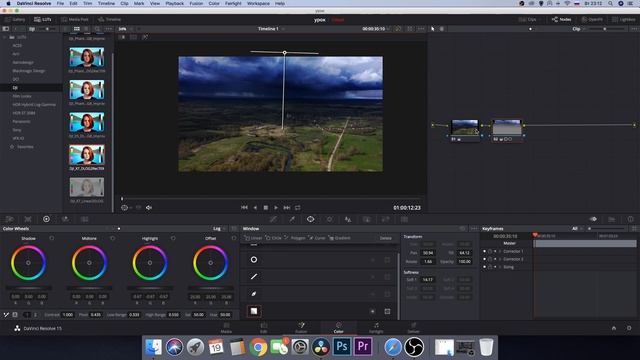Switch to the Fairlight page tab

pos(376,328)
